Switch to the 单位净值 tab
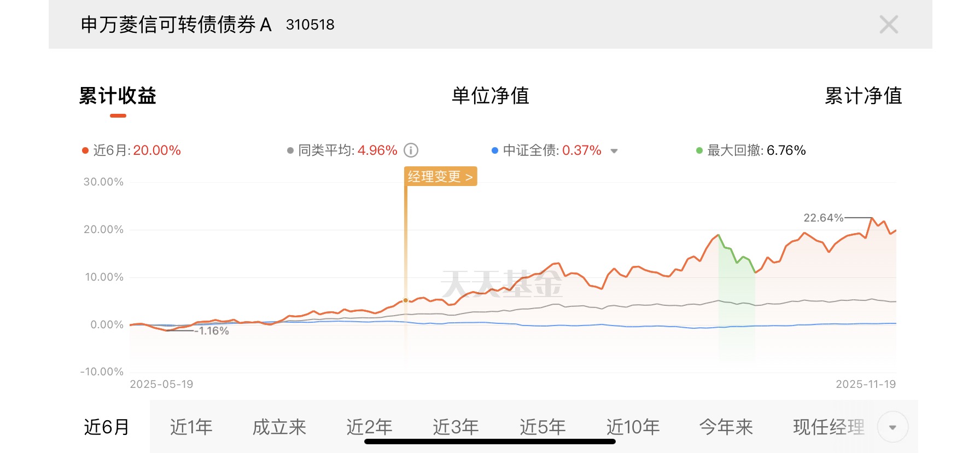Image resolution: width=980 pixels, height=453 pixels. (x=490, y=96)
